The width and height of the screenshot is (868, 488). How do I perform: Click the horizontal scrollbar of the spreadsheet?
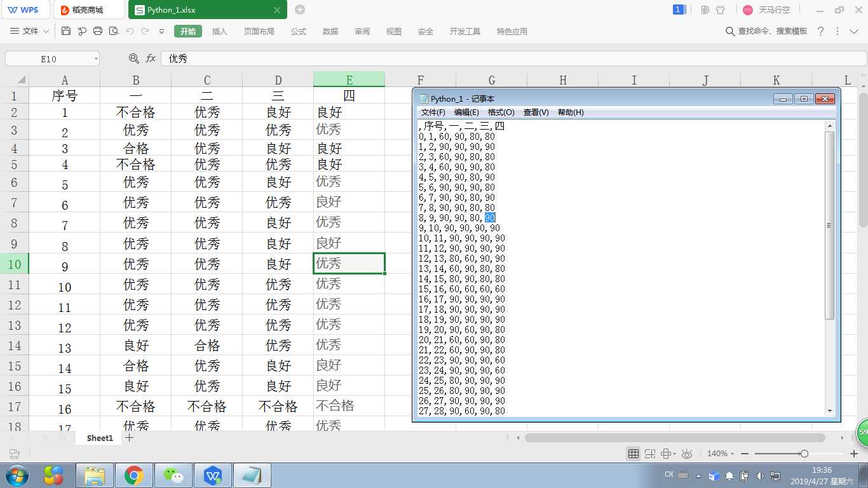click(x=675, y=438)
